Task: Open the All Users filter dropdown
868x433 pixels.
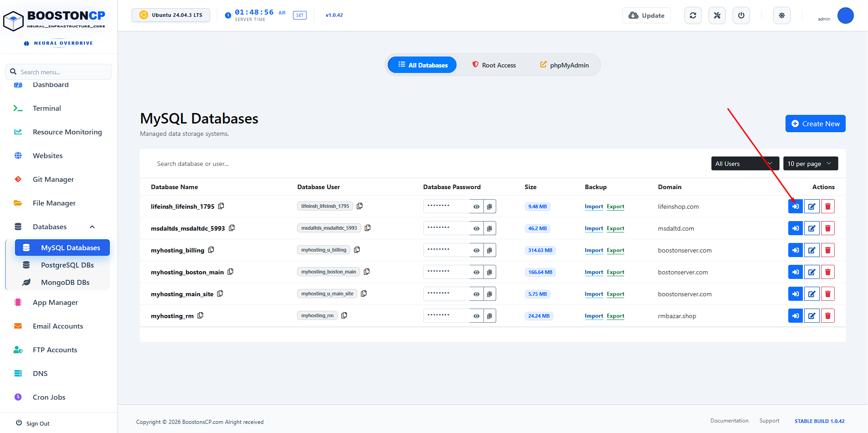Action: (745, 164)
